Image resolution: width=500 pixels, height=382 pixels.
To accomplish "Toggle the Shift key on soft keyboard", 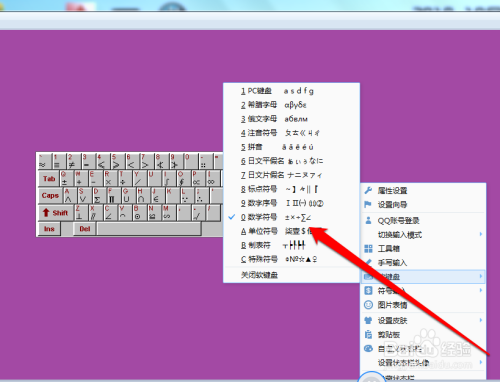I will [x=56, y=213].
